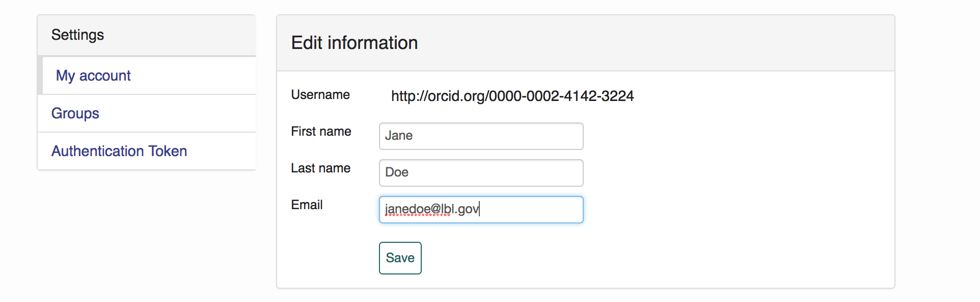This screenshot has width=980, height=302.
Task: Click the Username label
Action: click(x=320, y=95)
